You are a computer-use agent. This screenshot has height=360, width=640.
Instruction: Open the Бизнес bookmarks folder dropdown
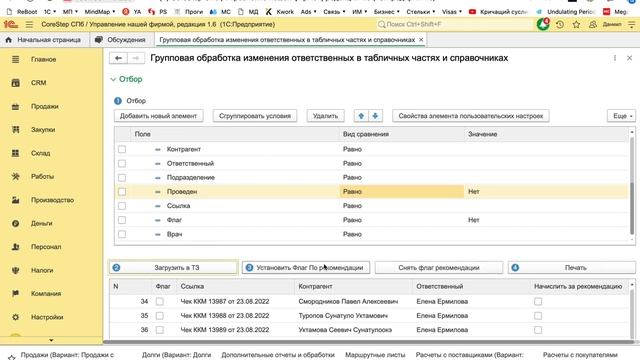[x=386, y=12]
